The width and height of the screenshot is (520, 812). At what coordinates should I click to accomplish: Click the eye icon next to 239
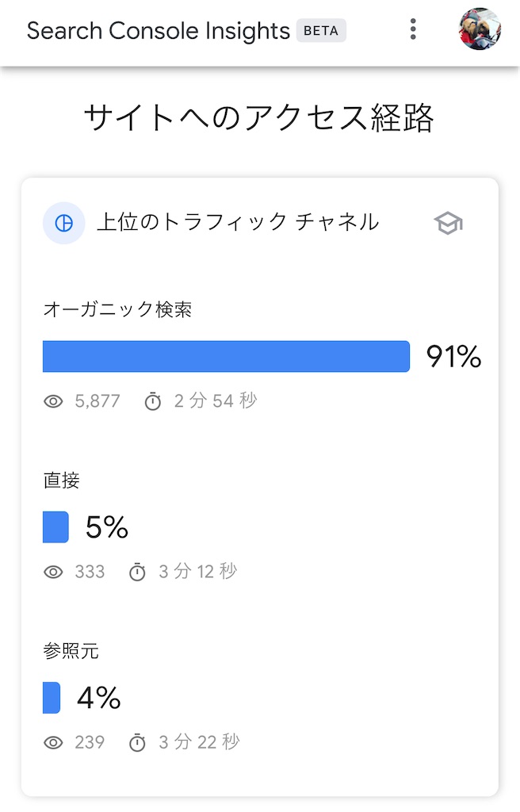click(x=53, y=742)
